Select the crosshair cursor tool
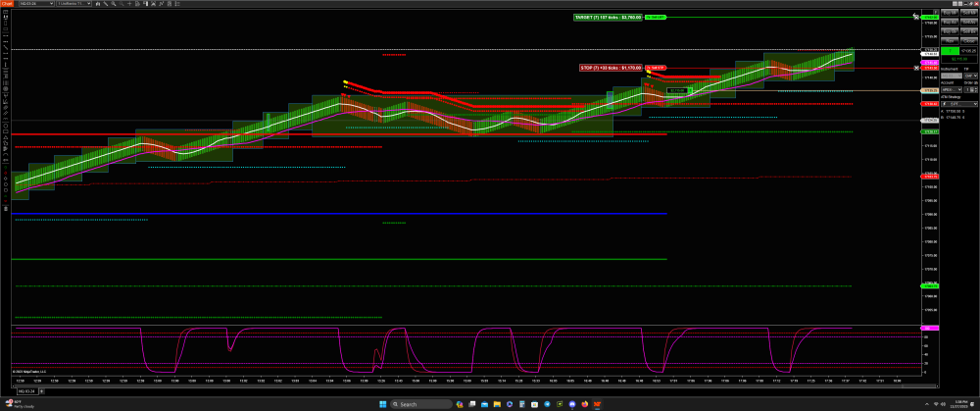This screenshot has height=411, width=980. pos(129,4)
